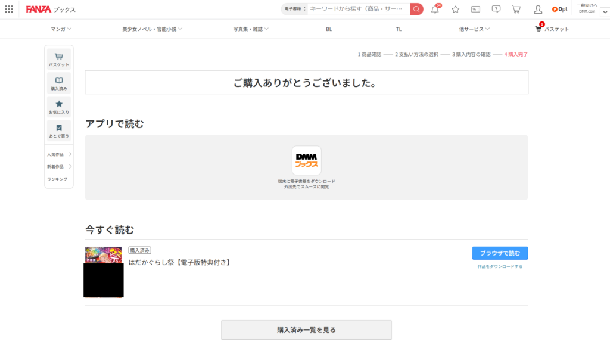
Task: Click step 2 支払い方法の選択 text
Action: coord(416,54)
